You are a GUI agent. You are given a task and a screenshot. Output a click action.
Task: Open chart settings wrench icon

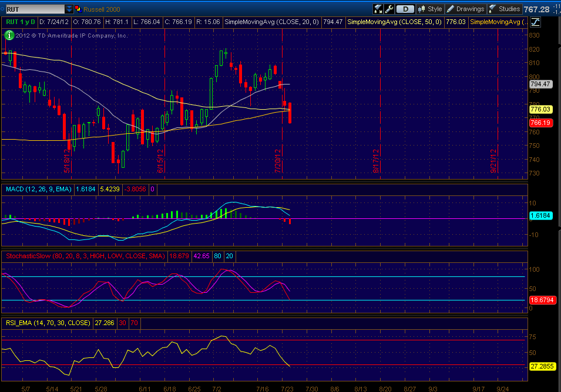[x=389, y=9]
